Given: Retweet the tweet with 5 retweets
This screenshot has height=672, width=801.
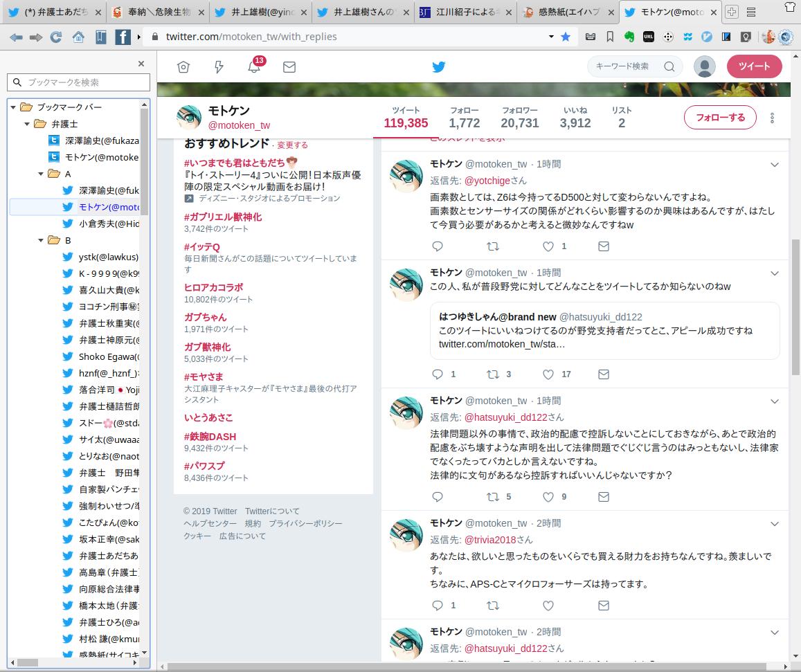Looking at the screenshot, I should [x=493, y=497].
